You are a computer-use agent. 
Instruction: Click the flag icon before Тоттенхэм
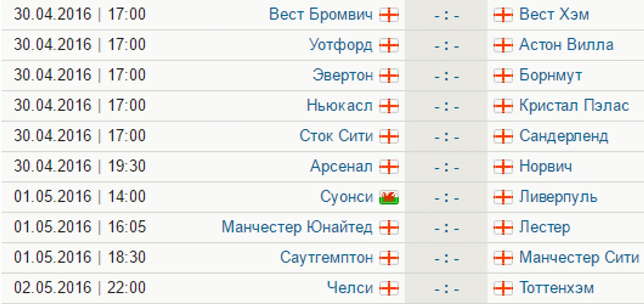[503, 289]
